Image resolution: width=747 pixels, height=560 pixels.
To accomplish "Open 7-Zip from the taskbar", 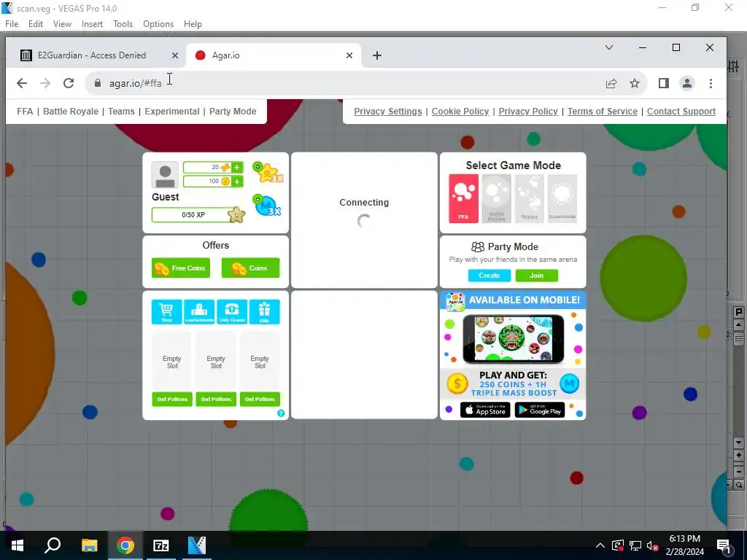I will point(161,545).
